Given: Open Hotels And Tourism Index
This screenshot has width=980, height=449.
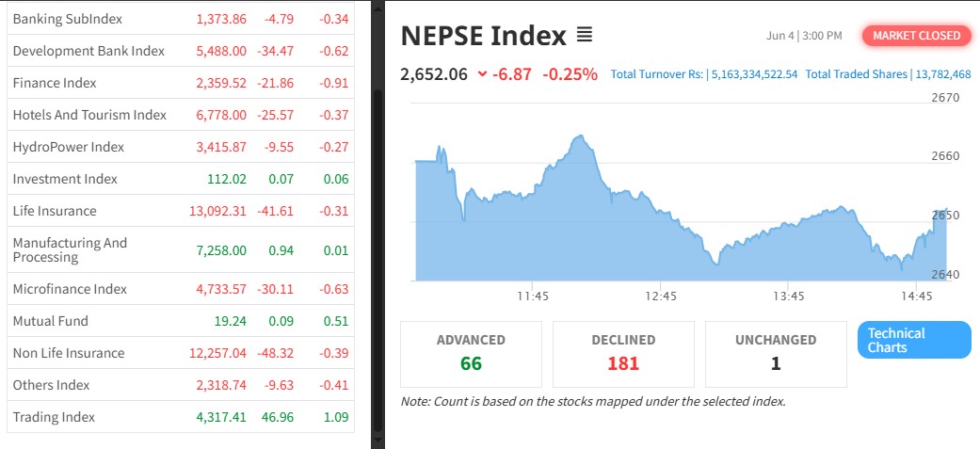Looking at the screenshot, I should tap(89, 115).
